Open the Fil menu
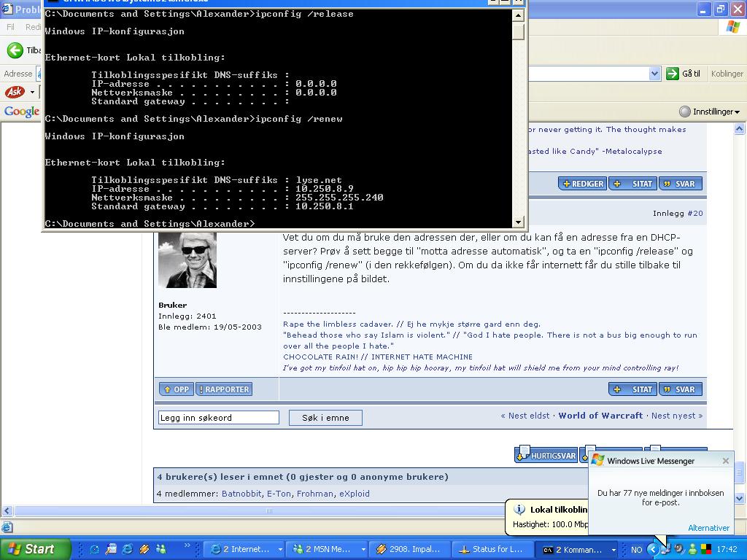 click(11, 27)
